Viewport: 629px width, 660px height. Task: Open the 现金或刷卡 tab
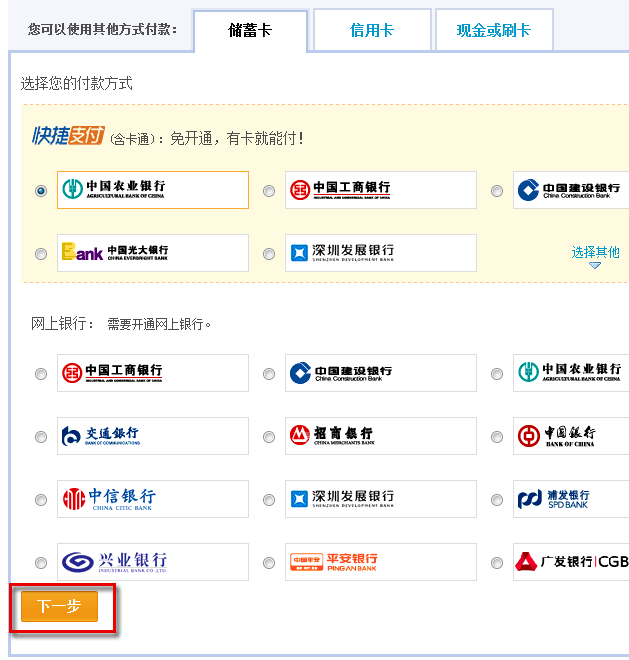click(493, 31)
